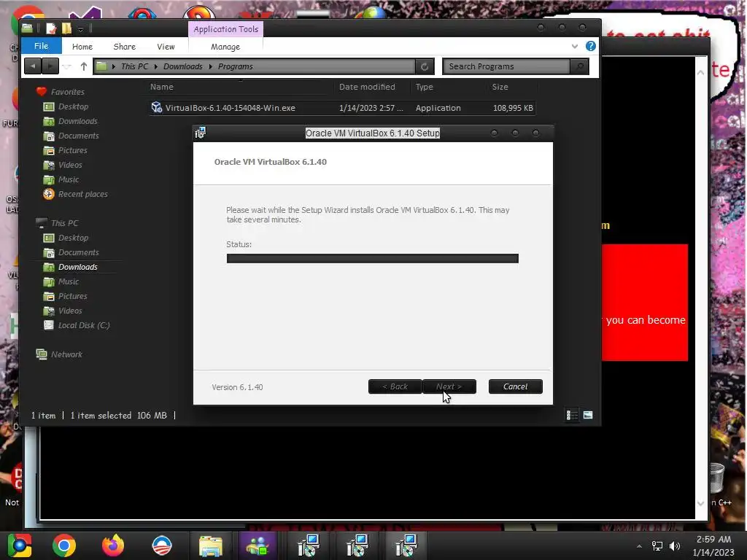The width and height of the screenshot is (747, 560).
Task: Switch to the Share ribbon tab
Action: tap(124, 47)
